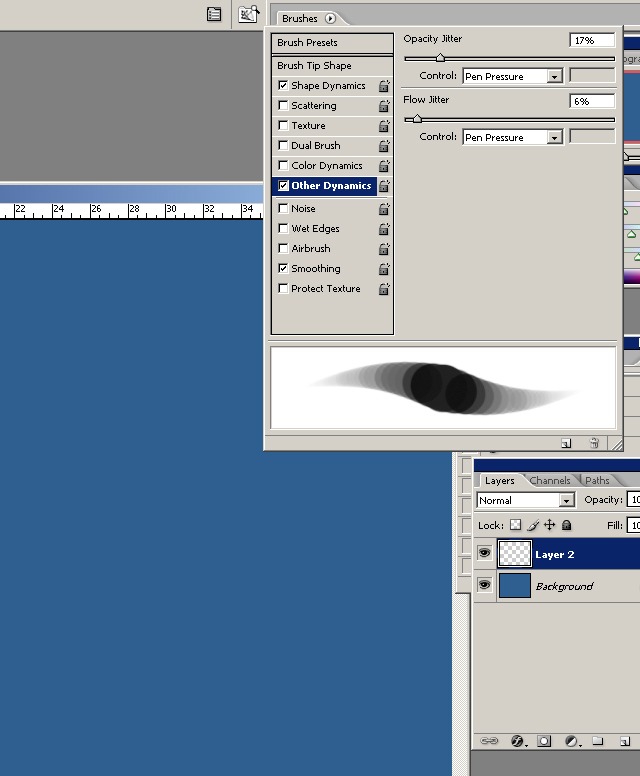Viewport: 640px width, 776px height.
Task: Uncheck the Smoothing option
Action: (283, 268)
